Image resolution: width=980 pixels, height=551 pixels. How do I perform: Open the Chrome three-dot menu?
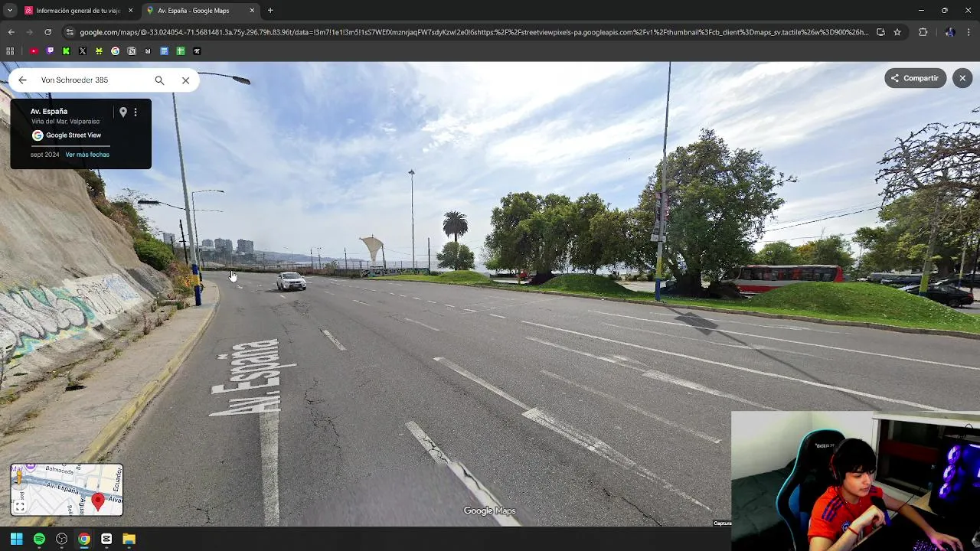[x=969, y=32]
